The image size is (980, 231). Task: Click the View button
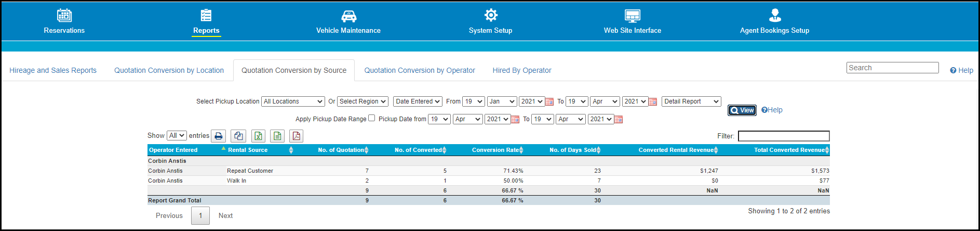[742, 110]
